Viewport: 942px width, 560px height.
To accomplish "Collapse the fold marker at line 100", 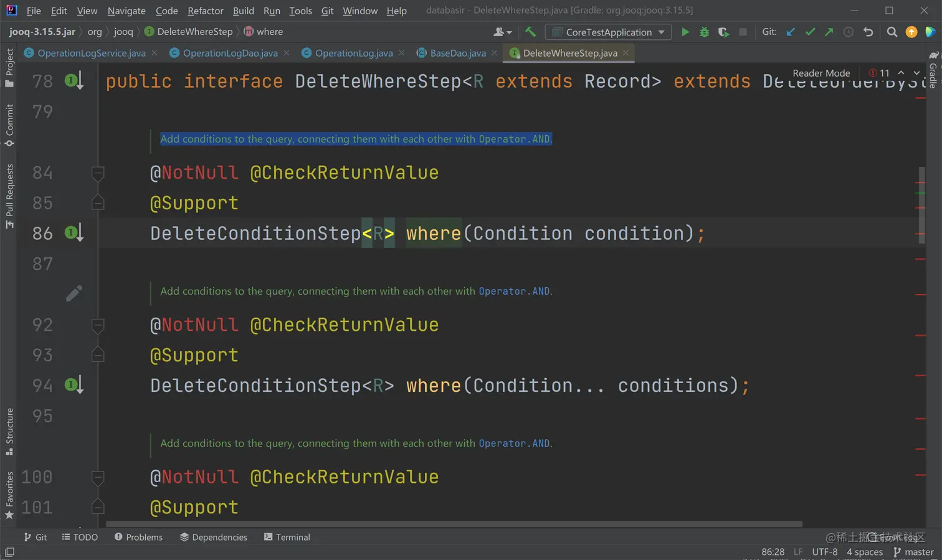I will (98, 477).
